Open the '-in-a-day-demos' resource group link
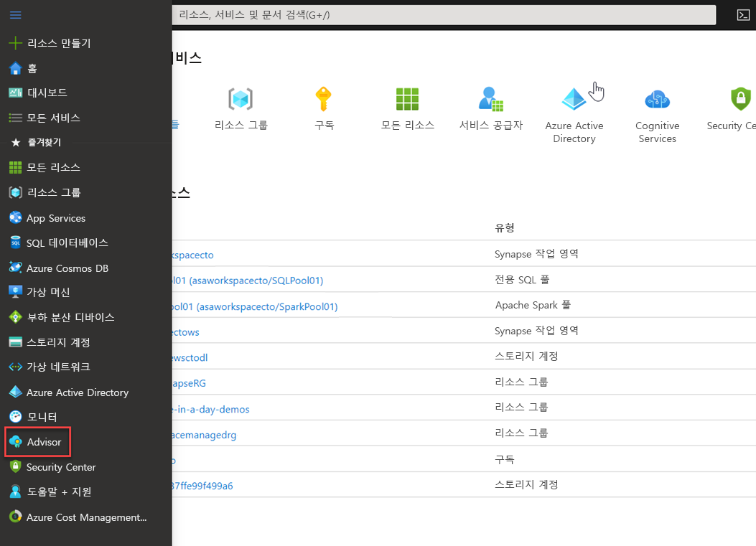This screenshot has width=756, height=546. (210, 409)
